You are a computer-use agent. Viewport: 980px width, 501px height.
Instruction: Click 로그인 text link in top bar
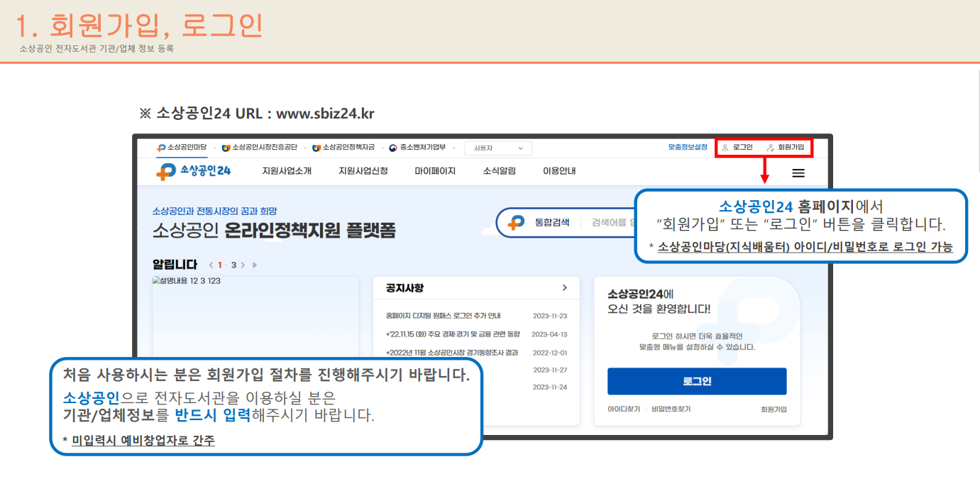click(x=743, y=148)
